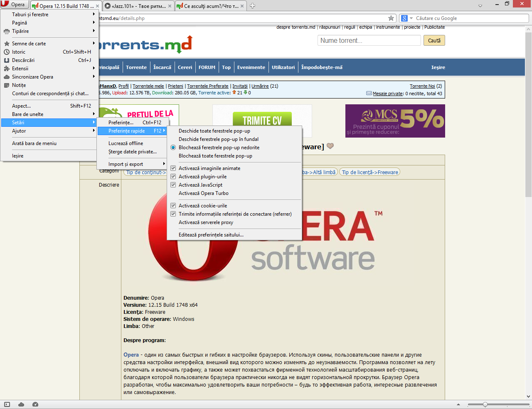Viewport: 532px width, 409px height.
Task: Switch to the Jazz.101 tab
Action: [x=138, y=6]
